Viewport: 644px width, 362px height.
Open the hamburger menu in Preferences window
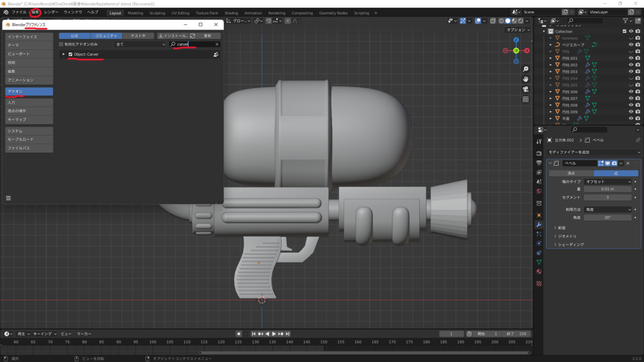click(9, 198)
